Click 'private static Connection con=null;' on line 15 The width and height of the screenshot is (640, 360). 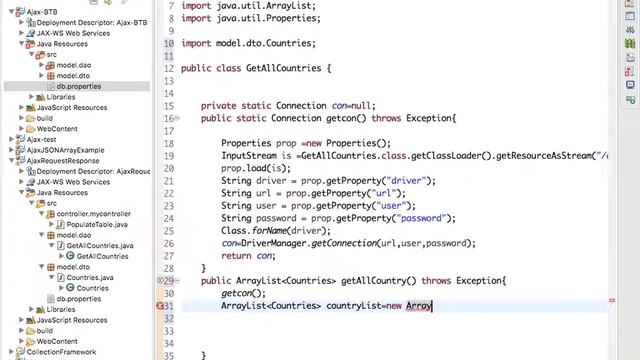pos(288,106)
